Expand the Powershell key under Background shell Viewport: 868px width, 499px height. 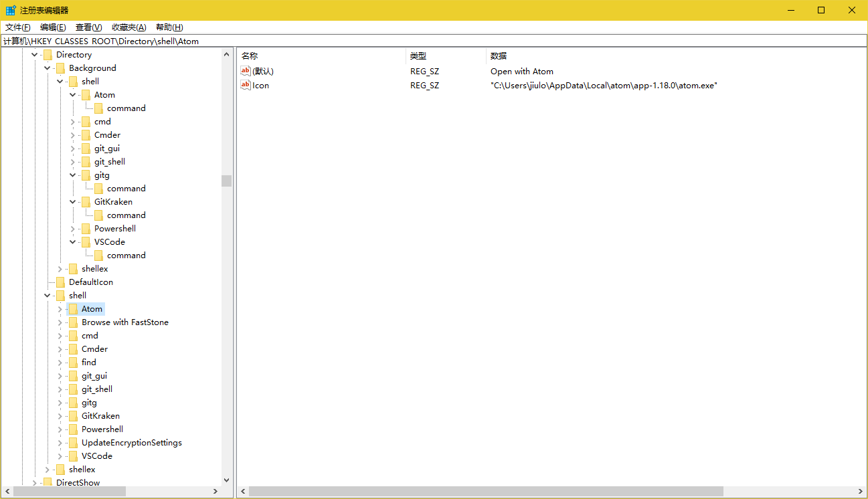[73, 229]
